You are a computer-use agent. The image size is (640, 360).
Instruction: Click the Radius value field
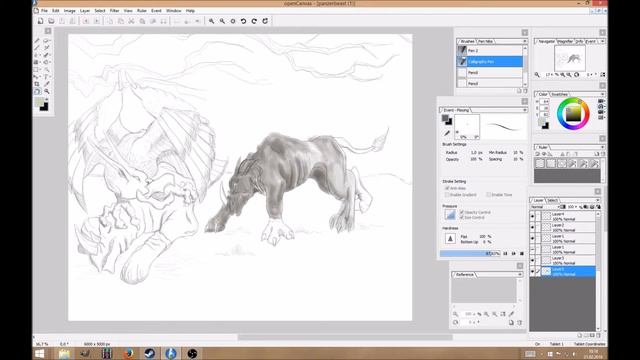pos(476,152)
